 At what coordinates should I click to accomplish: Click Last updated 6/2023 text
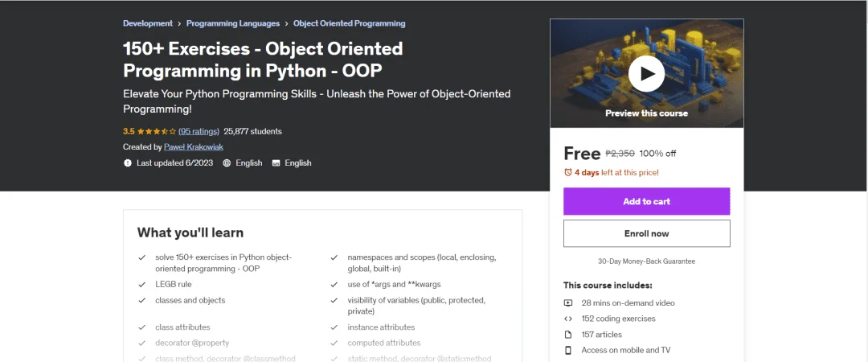(x=175, y=163)
